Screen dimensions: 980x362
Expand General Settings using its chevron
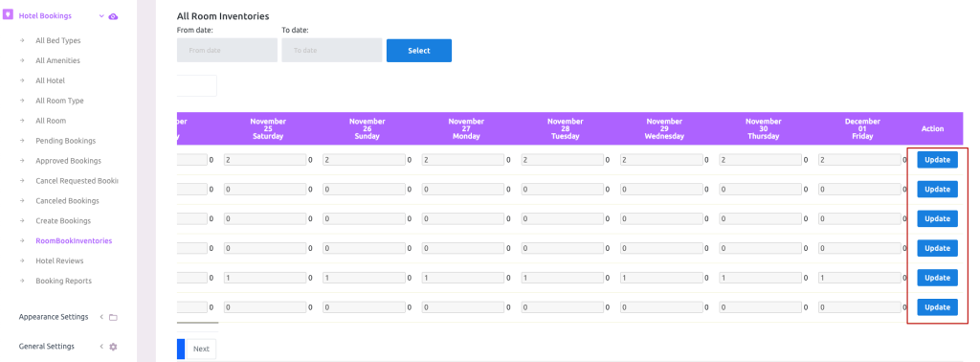(101, 347)
